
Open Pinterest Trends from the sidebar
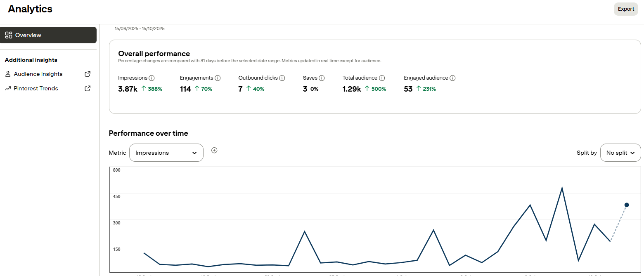36,89
